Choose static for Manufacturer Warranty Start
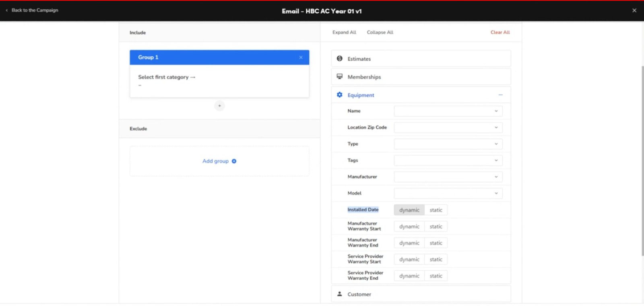 [436, 226]
